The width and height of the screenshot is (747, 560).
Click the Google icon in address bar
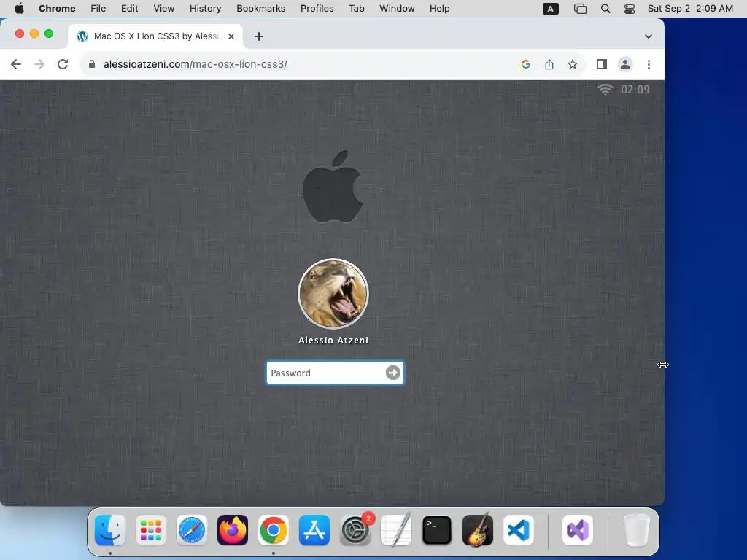(x=526, y=64)
